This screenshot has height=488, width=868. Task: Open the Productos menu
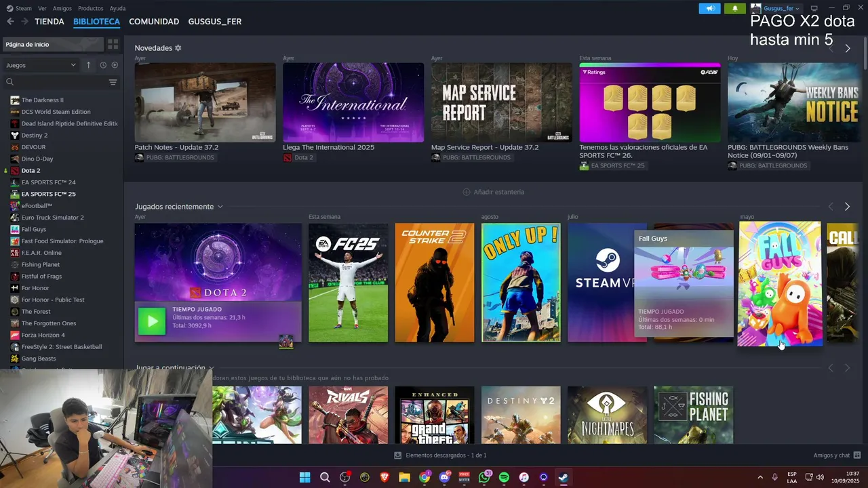[x=91, y=8]
